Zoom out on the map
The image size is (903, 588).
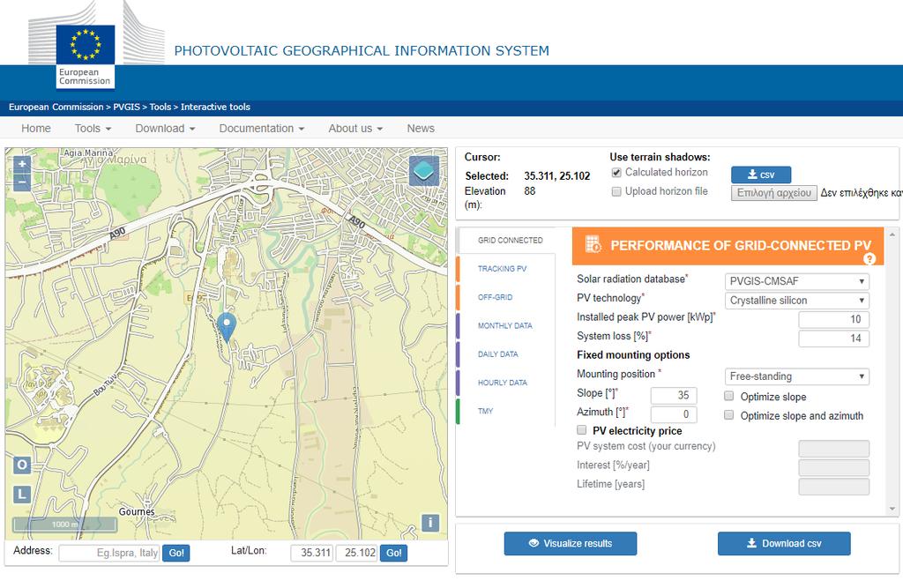pyautogui.click(x=22, y=182)
